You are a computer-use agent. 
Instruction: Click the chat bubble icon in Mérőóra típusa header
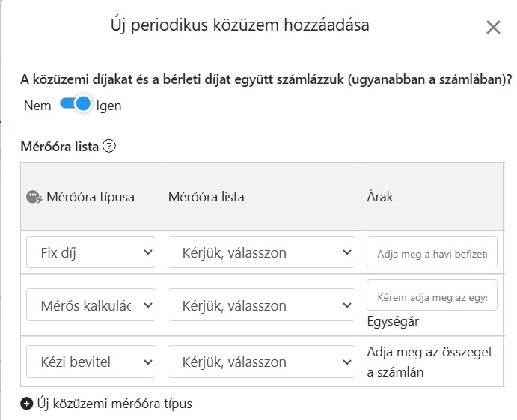point(34,197)
